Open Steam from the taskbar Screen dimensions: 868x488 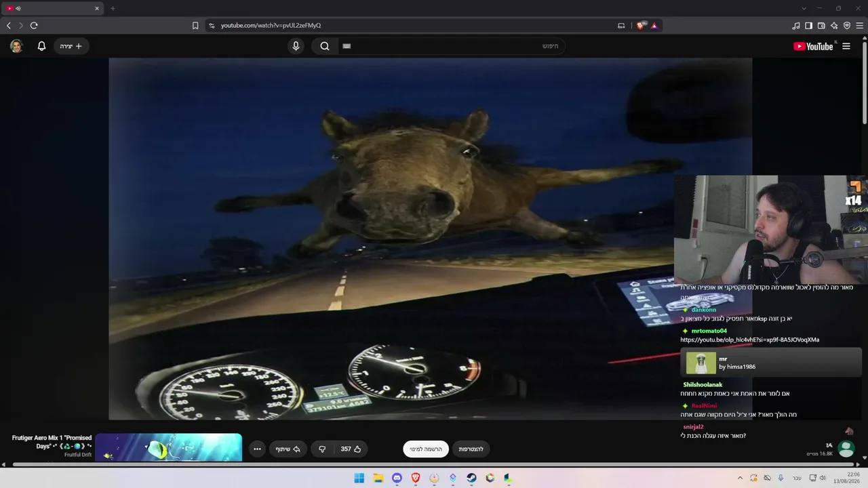point(471,478)
